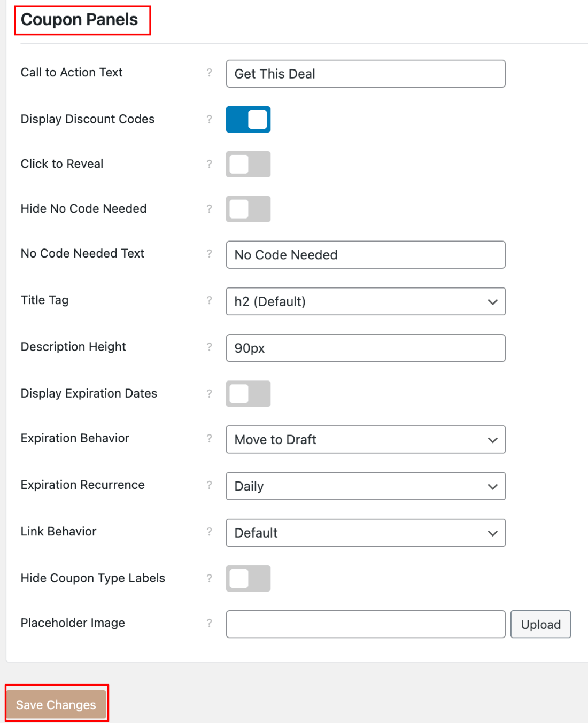Enable Display Expiration Dates
Screen dimensions: 588x723
coord(247,394)
